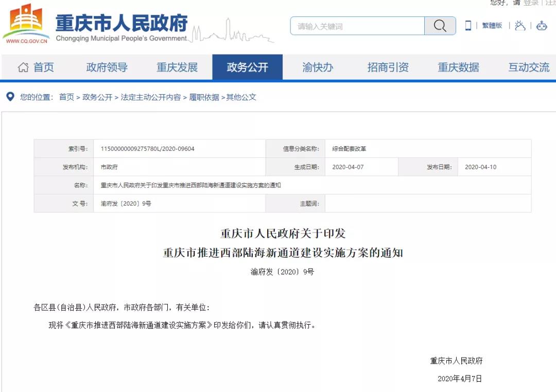
Task: Open the 招商引资 navigation tab
Action: [388, 67]
